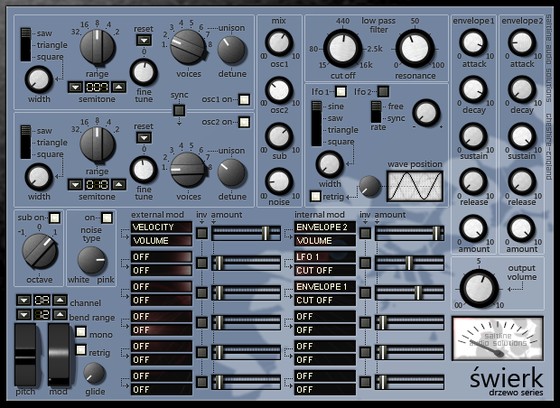The height and width of the screenshot is (408, 560).
Task: Click the glide knob
Action: point(95,374)
